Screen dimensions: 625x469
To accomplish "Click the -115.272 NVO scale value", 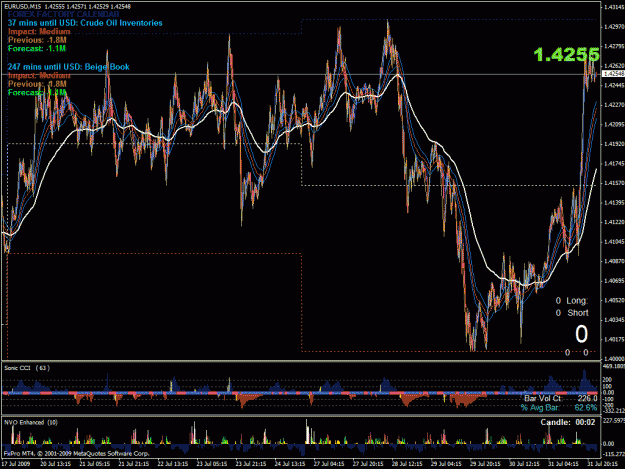I will [x=614, y=453].
